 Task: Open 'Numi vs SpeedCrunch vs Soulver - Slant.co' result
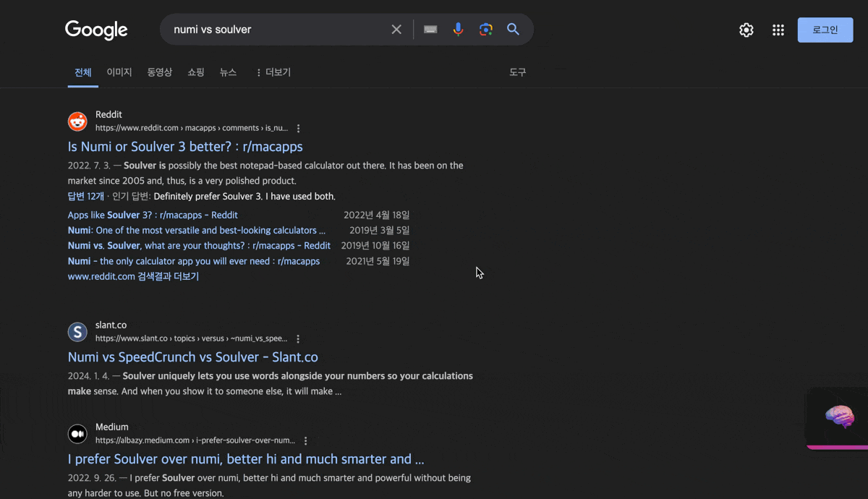(193, 357)
